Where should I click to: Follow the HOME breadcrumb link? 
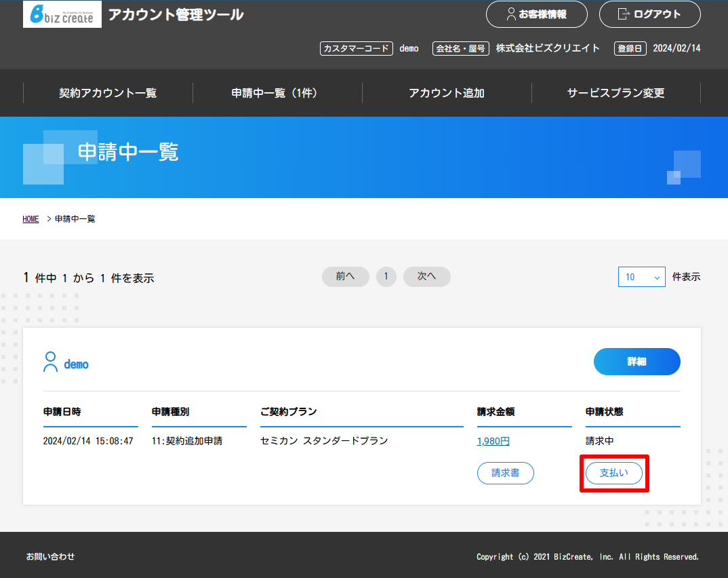[31, 219]
